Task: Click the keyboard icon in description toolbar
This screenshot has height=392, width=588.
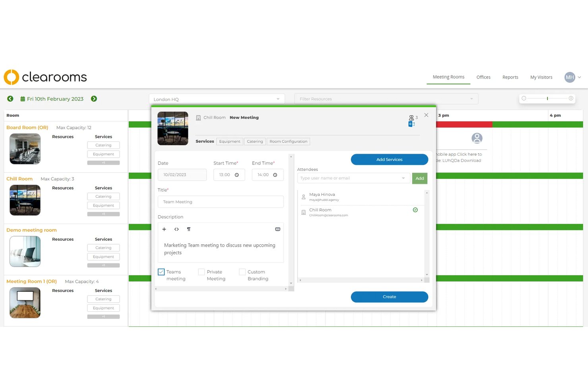Action: pos(278,229)
